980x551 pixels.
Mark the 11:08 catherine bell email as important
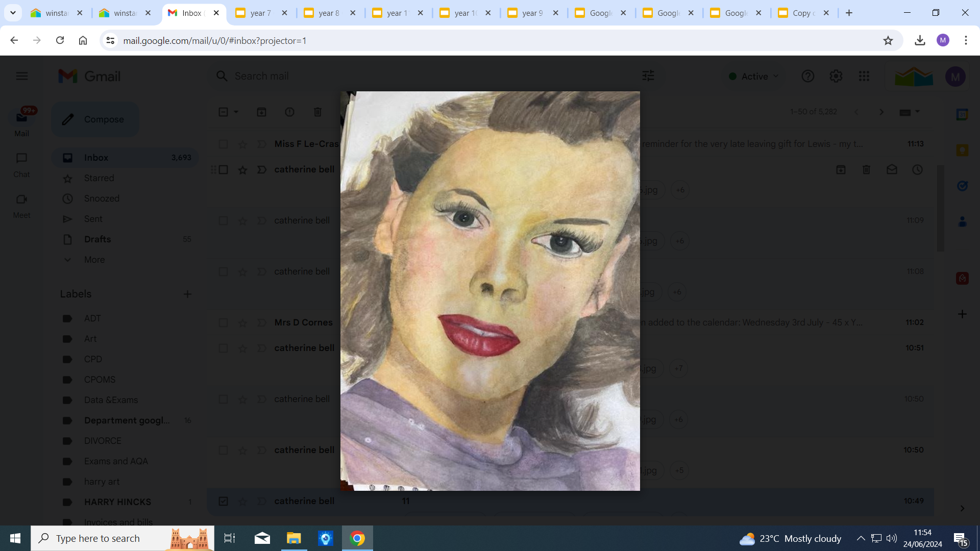pyautogui.click(x=262, y=271)
